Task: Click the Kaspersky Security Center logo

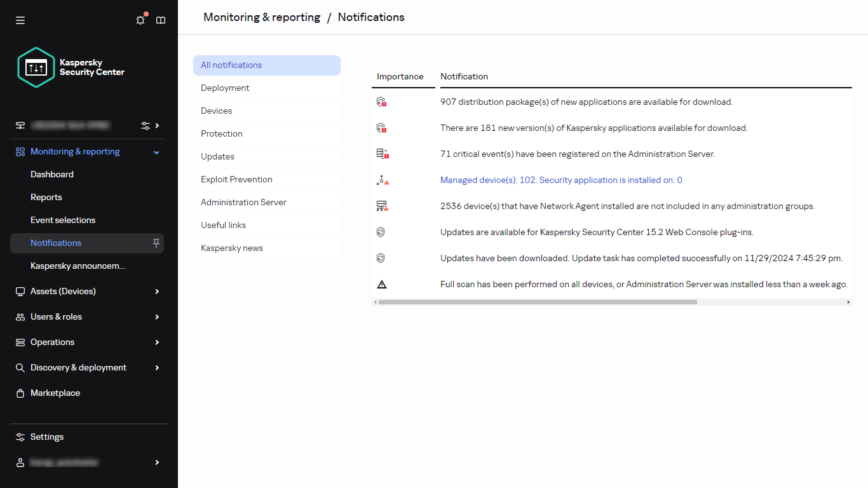Action: (36, 67)
